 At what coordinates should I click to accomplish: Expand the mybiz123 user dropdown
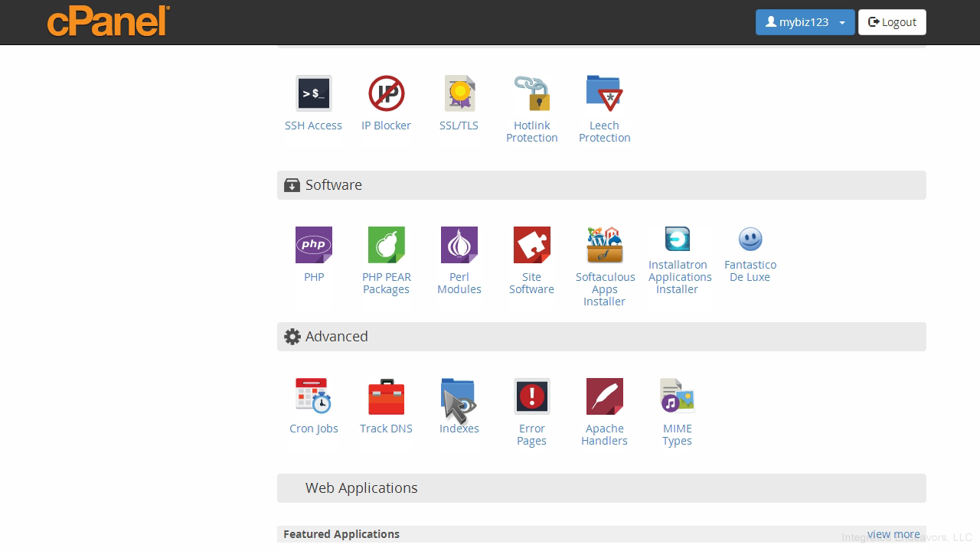coord(805,22)
